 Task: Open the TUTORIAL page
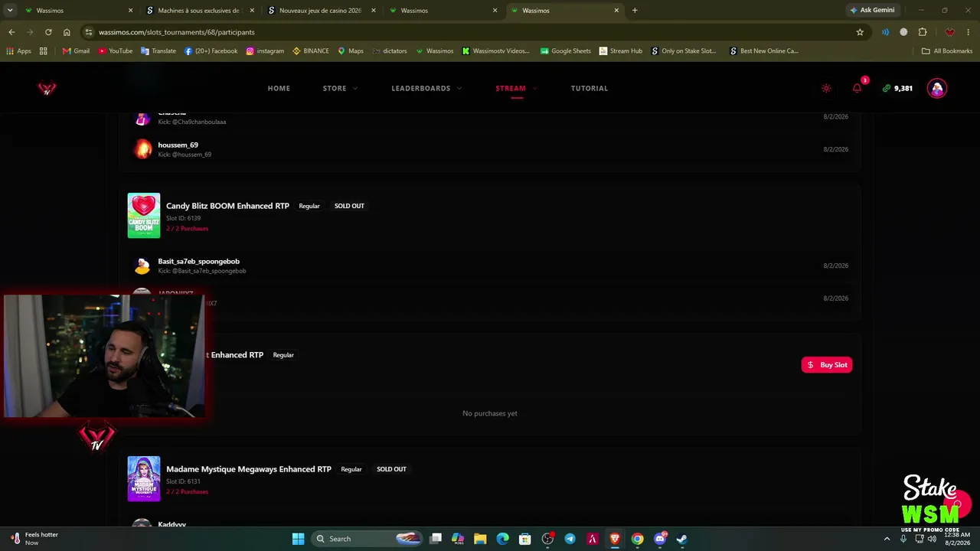590,88
